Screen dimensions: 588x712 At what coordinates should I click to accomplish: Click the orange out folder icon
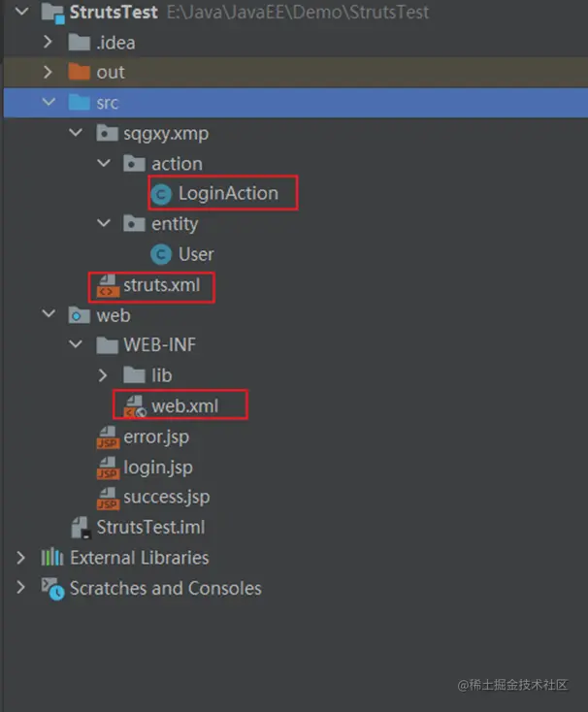pos(79,72)
